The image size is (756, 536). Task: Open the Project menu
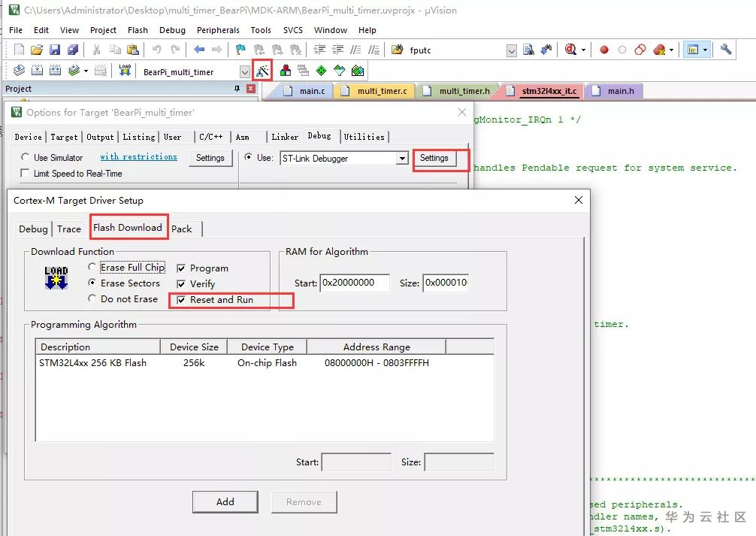pyautogui.click(x=103, y=30)
